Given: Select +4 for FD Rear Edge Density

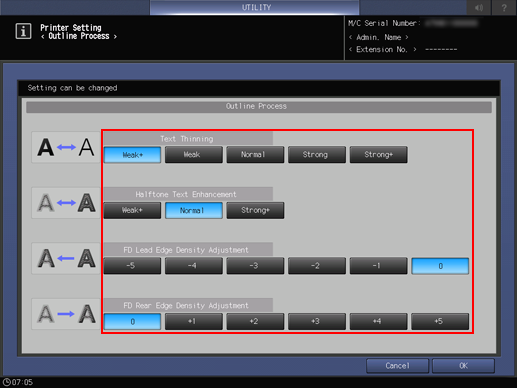Looking at the screenshot, I should click(x=378, y=321).
